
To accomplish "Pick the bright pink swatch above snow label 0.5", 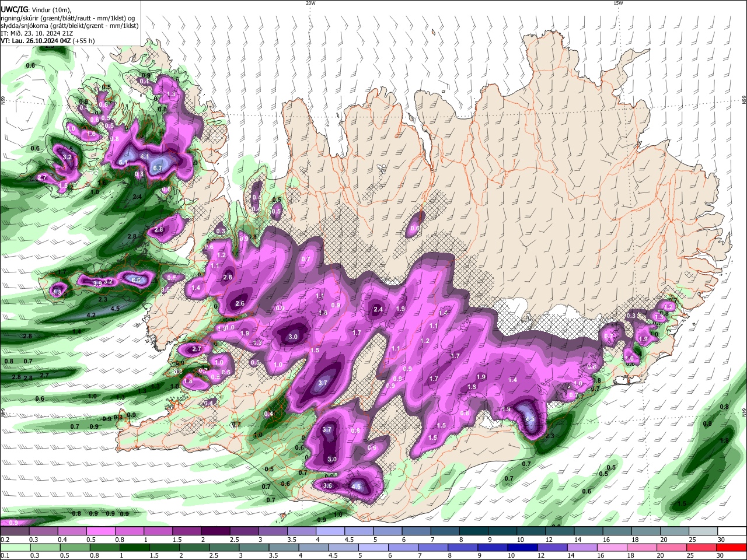I will coord(100,531).
